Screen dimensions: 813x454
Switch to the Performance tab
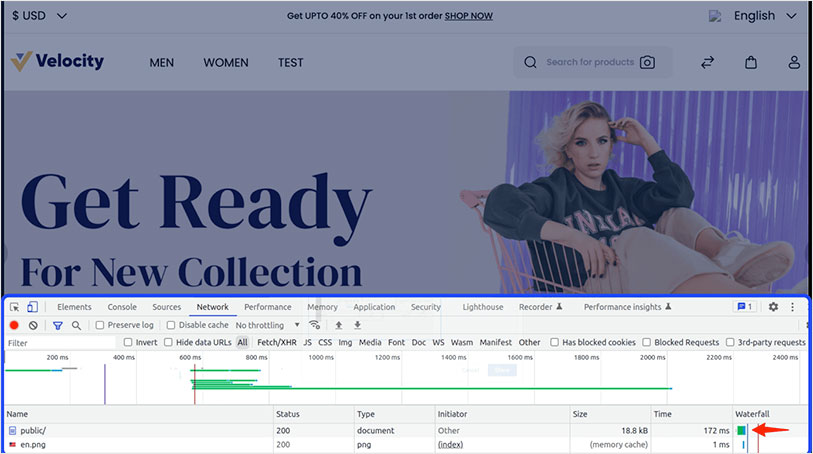click(268, 307)
